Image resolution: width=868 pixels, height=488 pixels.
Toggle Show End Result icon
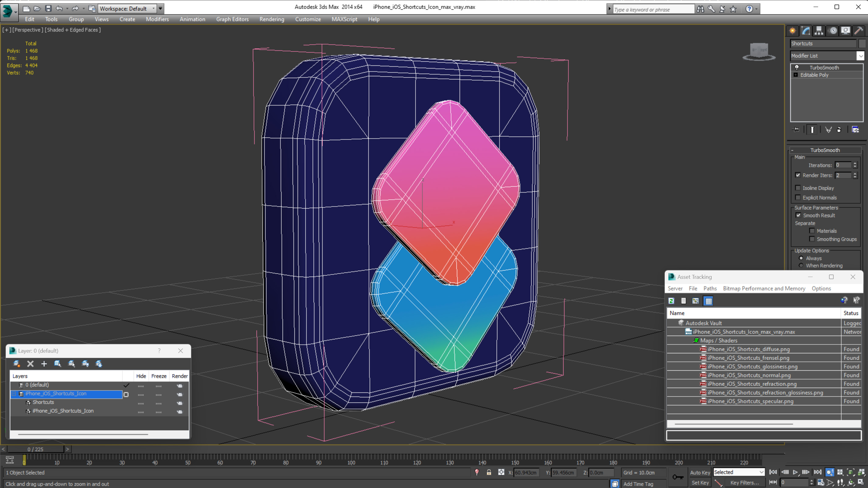(x=812, y=130)
